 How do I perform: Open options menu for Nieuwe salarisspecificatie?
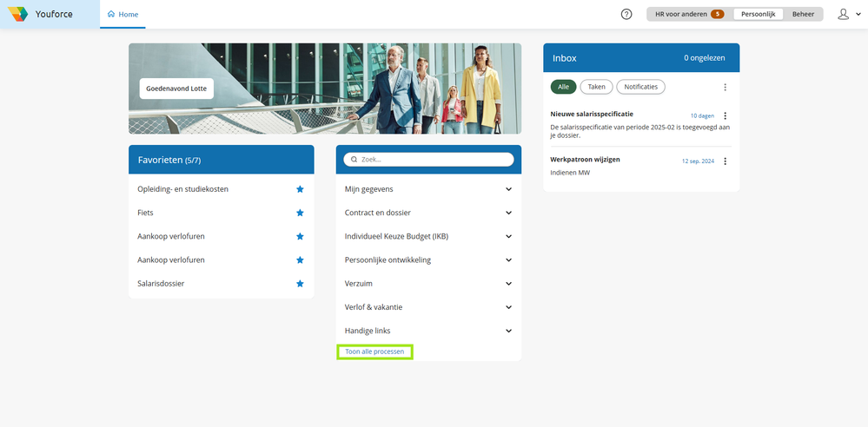(x=726, y=116)
